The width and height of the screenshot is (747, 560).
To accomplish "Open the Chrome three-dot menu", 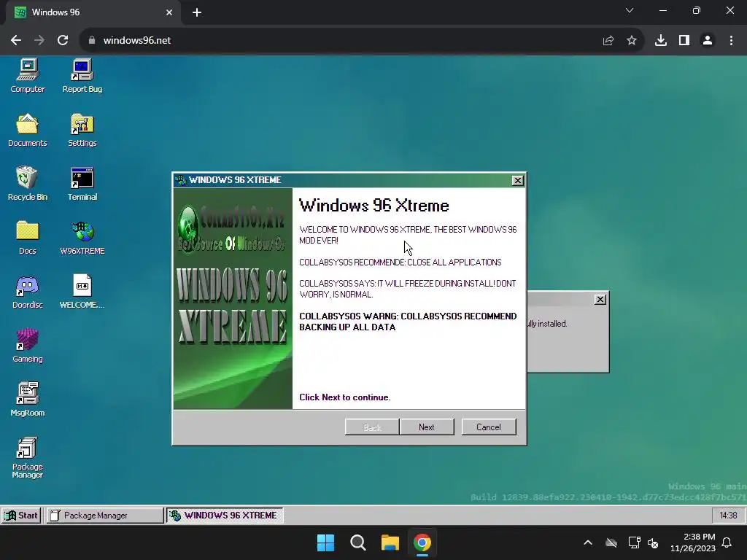I will coord(731,41).
